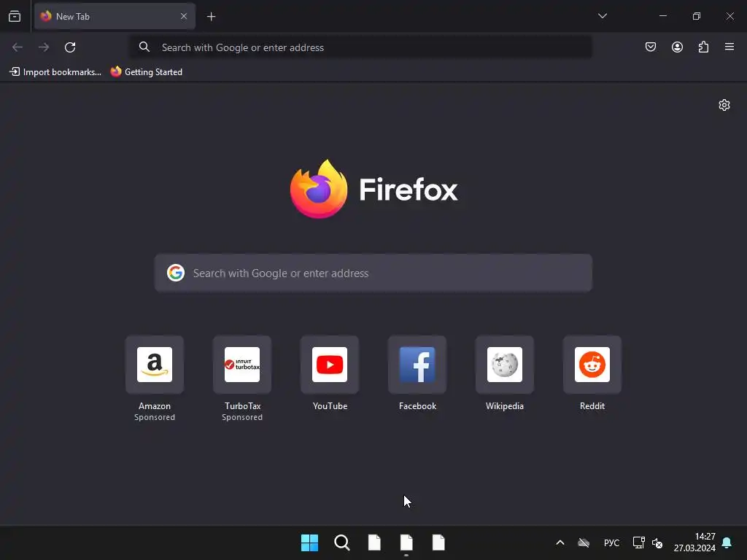The height and width of the screenshot is (560, 747).
Task: Expand the hidden tray icons chevron
Action: (560, 542)
